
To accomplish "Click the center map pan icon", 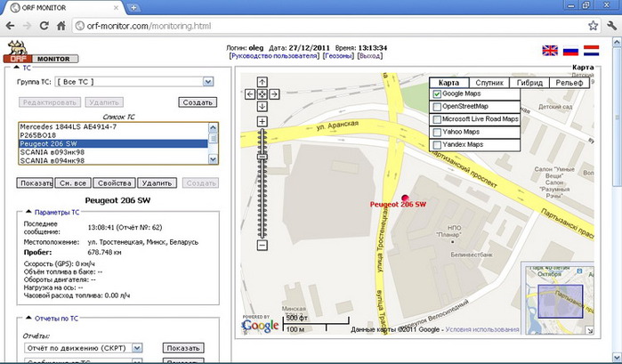I will point(262,94).
